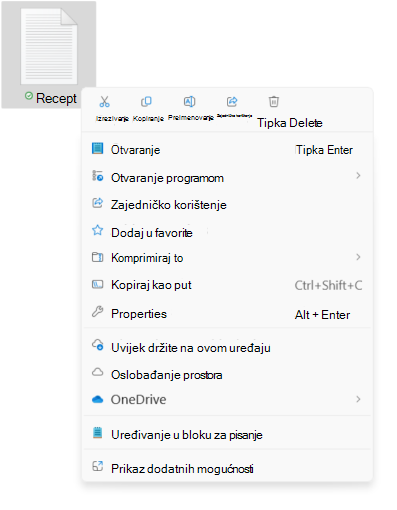Expand the Otvaranje programom submenu arrow
The image size is (397, 510).
coord(358,175)
